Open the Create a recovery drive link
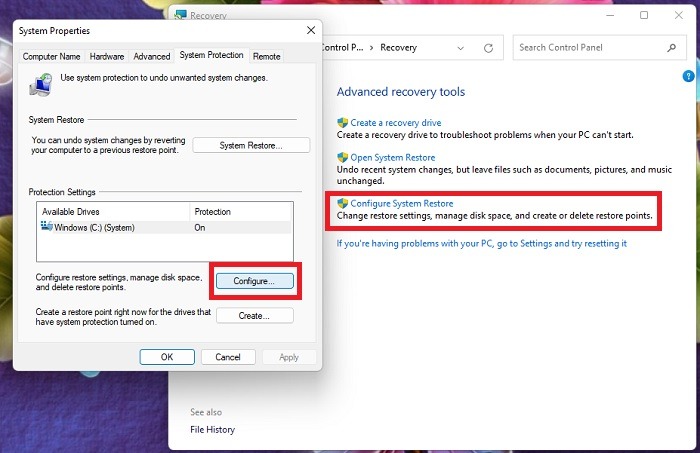The height and width of the screenshot is (453, 700). point(396,123)
